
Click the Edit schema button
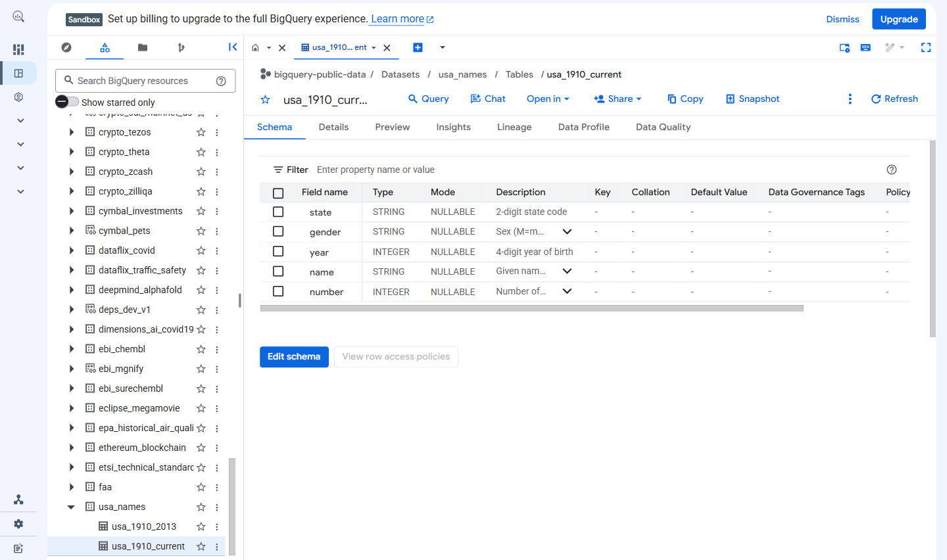pos(294,357)
